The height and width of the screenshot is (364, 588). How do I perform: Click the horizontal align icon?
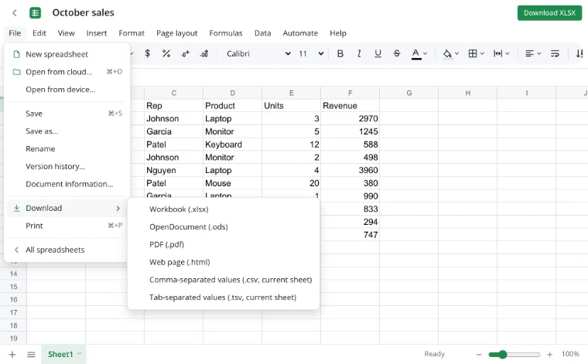(x=529, y=53)
